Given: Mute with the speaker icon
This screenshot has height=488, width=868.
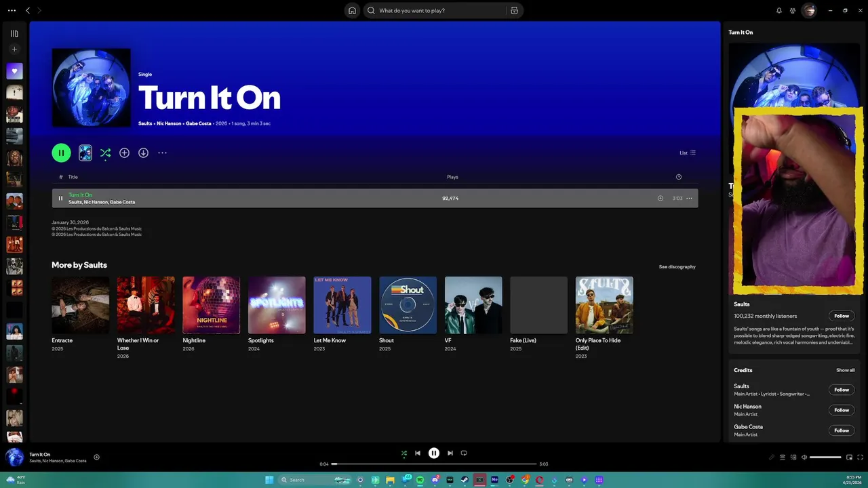Looking at the screenshot, I should (804, 457).
